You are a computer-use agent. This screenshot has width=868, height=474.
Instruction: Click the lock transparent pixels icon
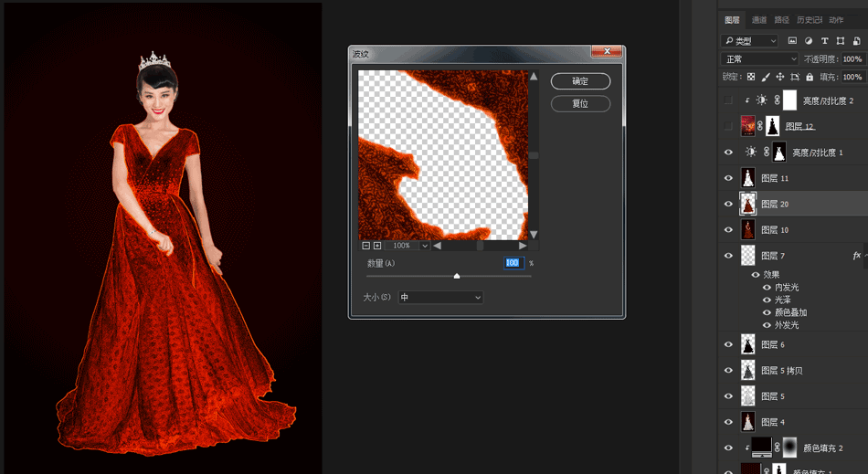(751, 78)
